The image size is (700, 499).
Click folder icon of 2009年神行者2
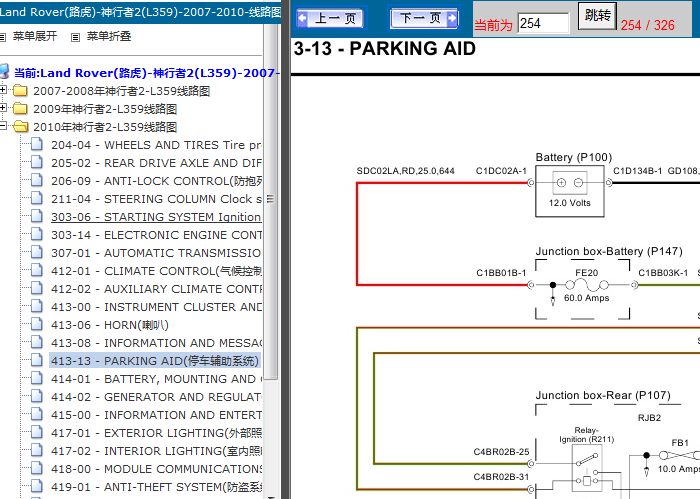click(20, 108)
